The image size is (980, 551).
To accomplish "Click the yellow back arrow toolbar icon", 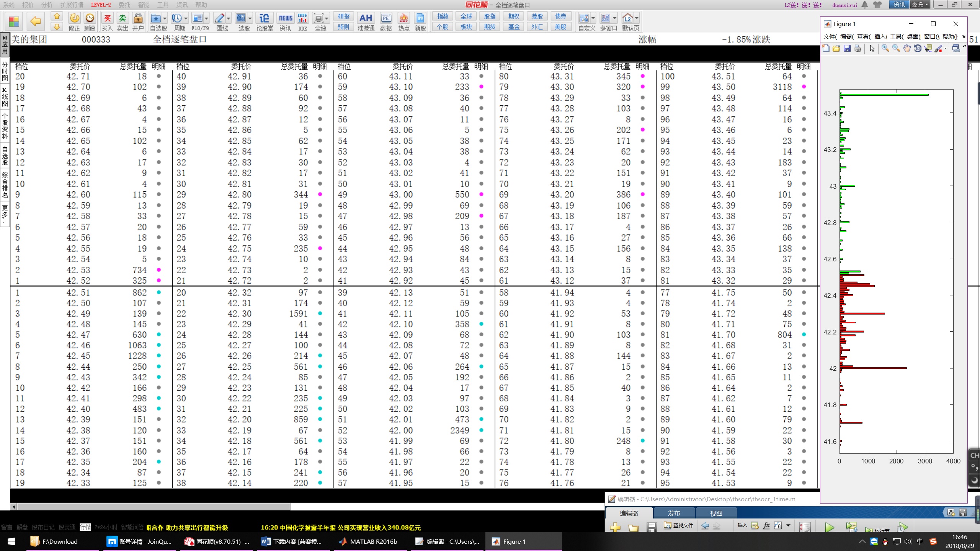I will [36, 21].
